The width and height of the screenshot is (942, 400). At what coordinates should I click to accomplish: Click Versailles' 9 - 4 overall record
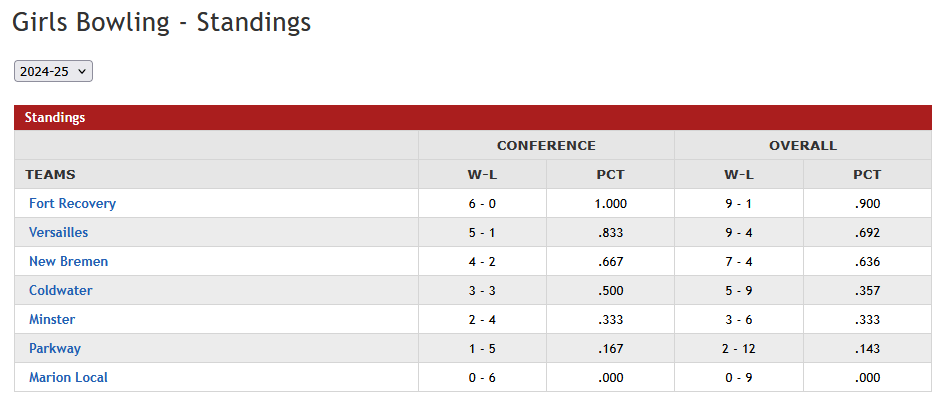pos(739,232)
